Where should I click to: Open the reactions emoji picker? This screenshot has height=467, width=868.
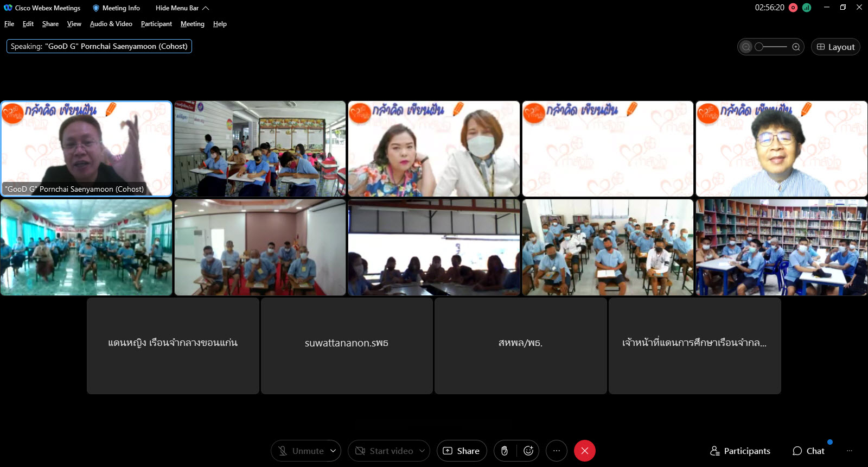coord(528,451)
